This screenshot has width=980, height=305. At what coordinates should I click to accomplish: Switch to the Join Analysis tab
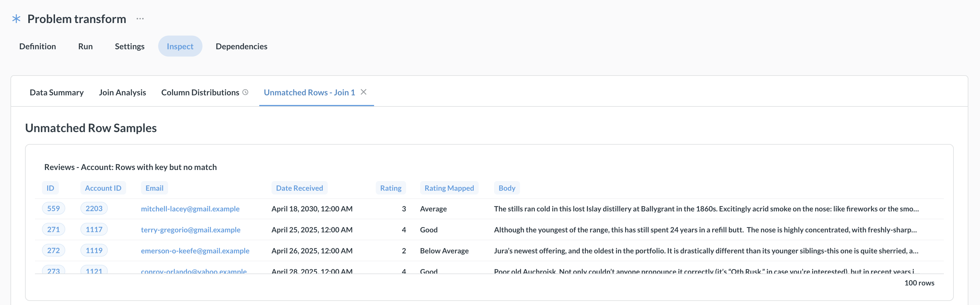pos(122,92)
